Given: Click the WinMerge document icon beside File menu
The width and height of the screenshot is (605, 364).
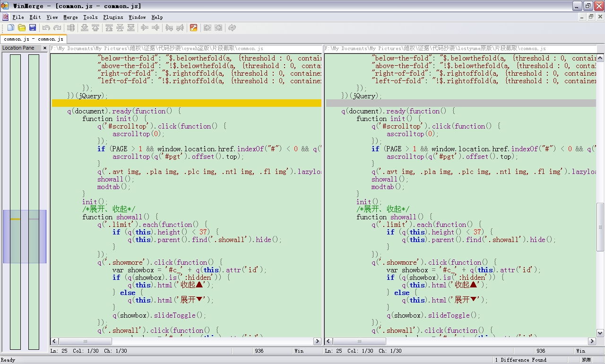Looking at the screenshot, I should click(5, 17).
